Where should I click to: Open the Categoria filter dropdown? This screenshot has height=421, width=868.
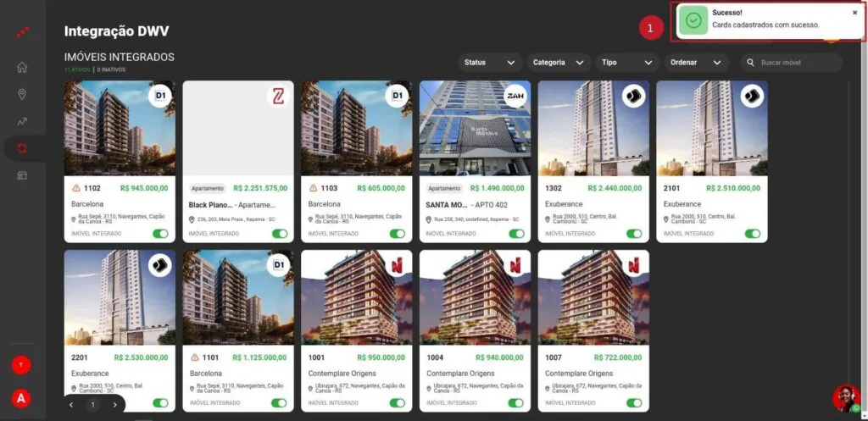coord(558,63)
